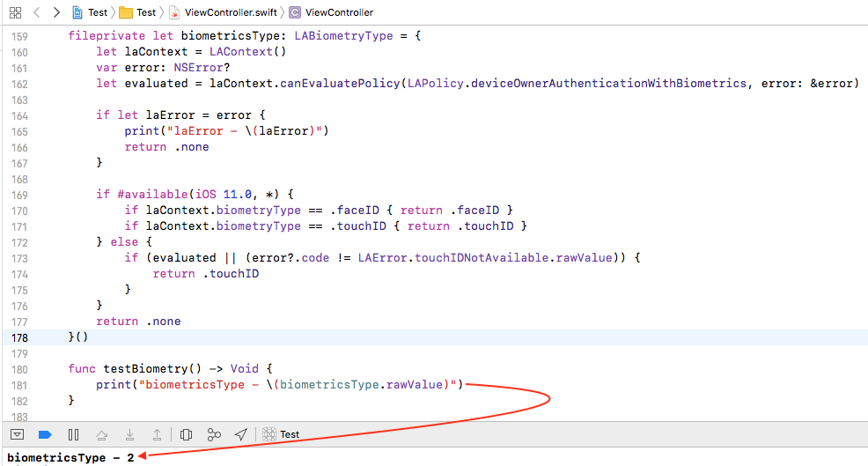Screen dimensions: 868x466
Task: Click line number 169 in gutter
Action: [x=19, y=195]
